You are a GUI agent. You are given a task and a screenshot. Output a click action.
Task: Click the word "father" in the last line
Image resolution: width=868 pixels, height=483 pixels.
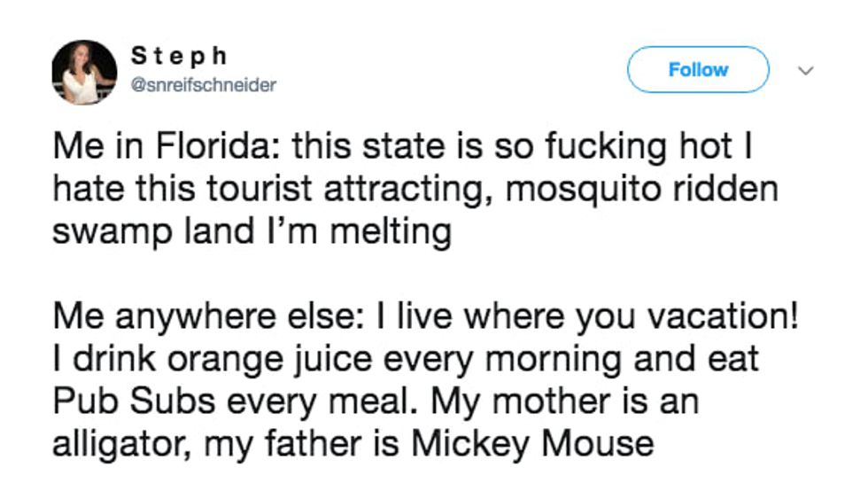point(325,442)
